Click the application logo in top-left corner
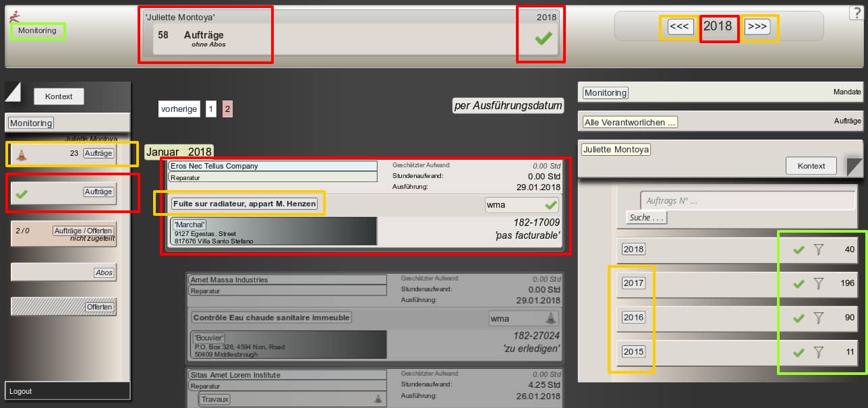The width and height of the screenshot is (868, 408). click(x=15, y=16)
